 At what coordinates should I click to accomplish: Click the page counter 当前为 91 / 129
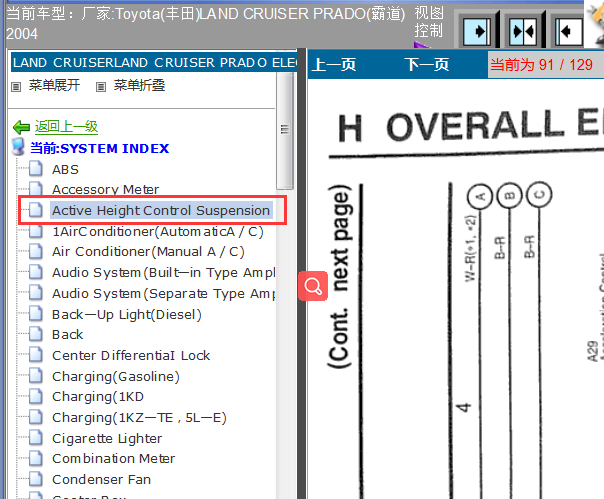(541, 65)
